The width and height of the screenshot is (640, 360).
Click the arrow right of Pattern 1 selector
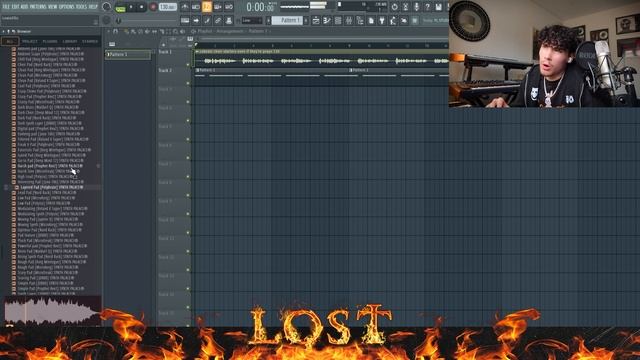click(x=306, y=20)
